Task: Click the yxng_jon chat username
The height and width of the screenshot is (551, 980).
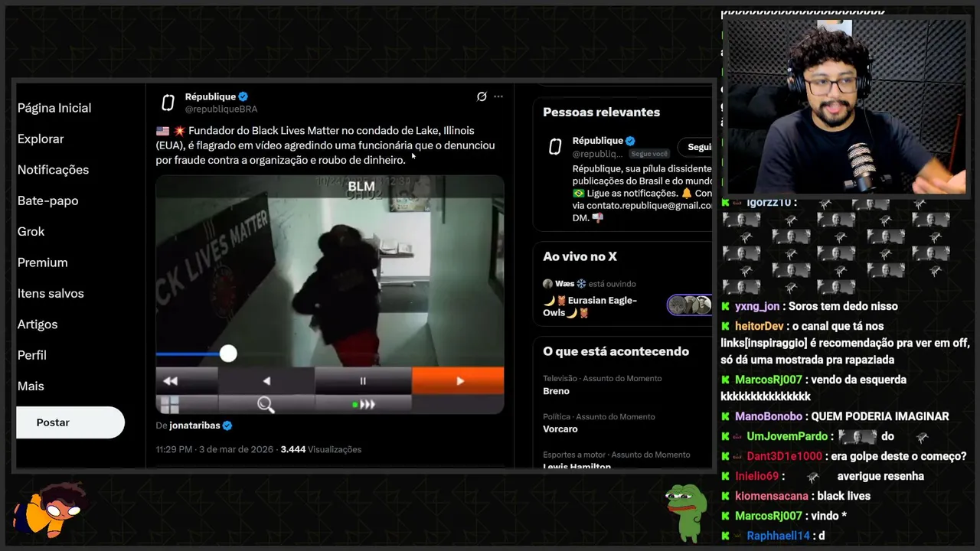Action: 757,306
